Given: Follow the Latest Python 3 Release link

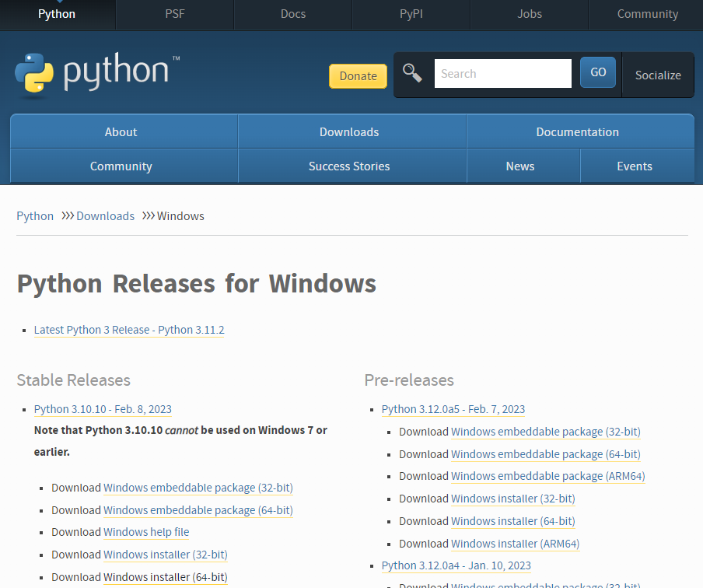Looking at the screenshot, I should click(129, 329).
